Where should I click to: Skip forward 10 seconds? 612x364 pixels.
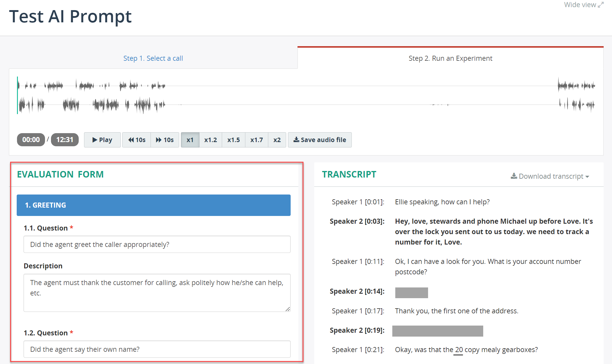tap(165, 140)
